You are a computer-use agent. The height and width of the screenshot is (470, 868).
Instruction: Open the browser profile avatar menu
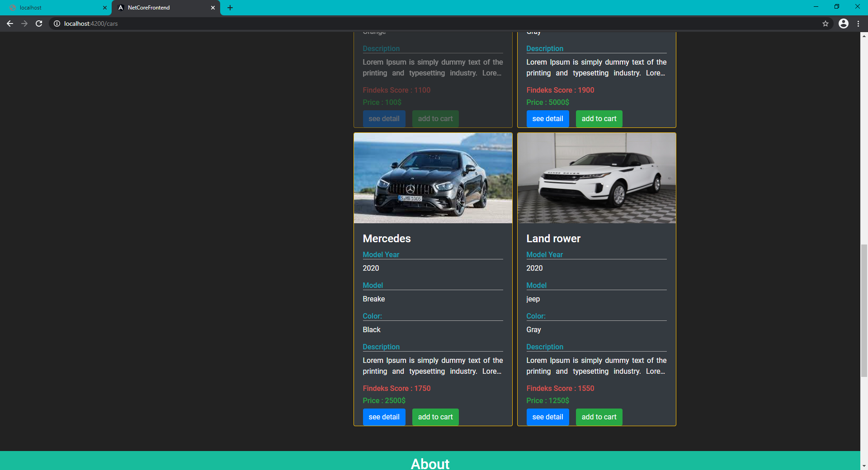pyautogui.click(x=844, y=23)
